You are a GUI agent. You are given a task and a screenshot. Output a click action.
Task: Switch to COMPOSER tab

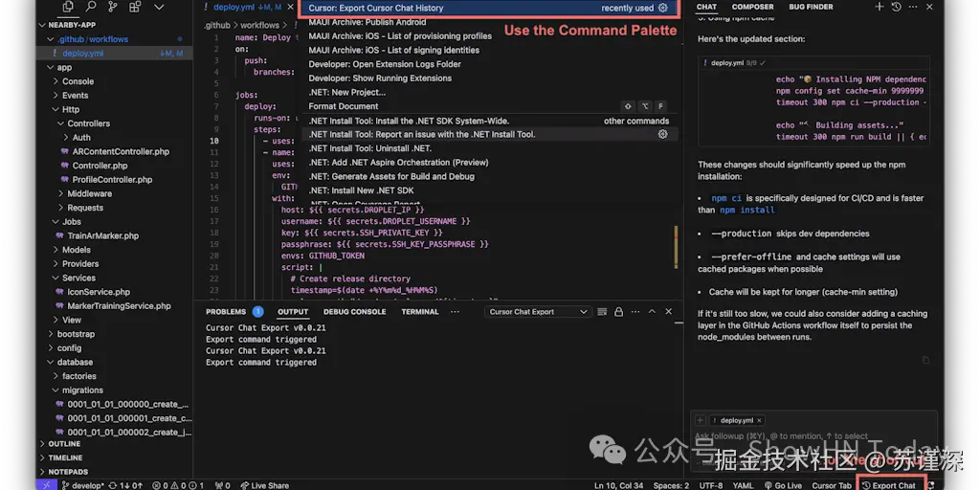pos(752,7)
